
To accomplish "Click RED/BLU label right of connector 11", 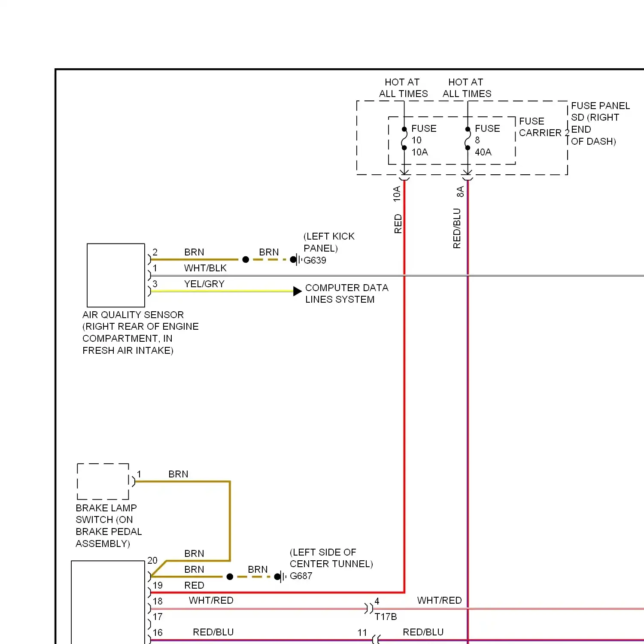I will [423, 632].
